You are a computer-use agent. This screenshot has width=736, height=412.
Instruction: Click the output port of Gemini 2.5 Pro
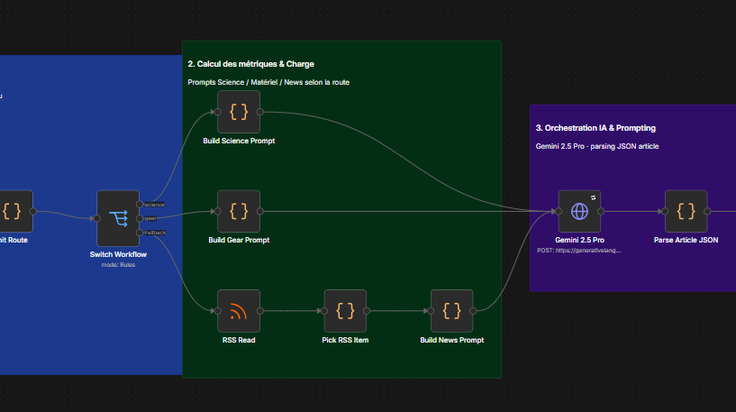601,211
